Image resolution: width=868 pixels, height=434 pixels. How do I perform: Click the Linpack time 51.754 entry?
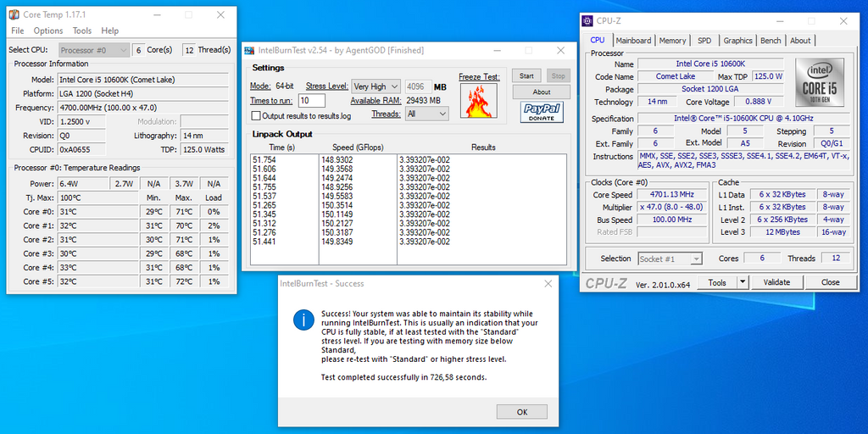pos(264,159)
